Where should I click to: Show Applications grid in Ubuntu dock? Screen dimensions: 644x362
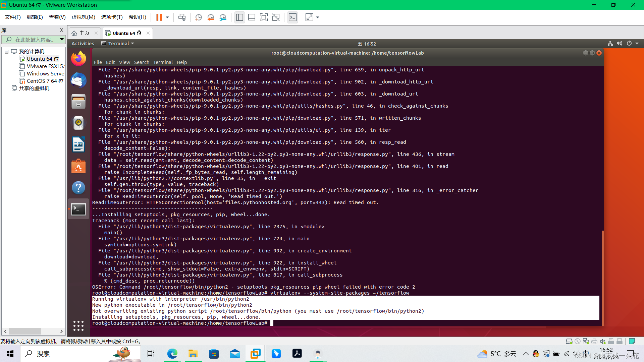click(78, 325)
